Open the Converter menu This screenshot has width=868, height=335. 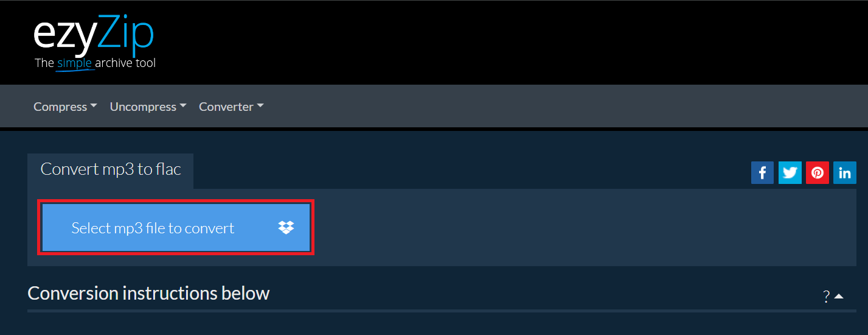(x=231, y=107)
